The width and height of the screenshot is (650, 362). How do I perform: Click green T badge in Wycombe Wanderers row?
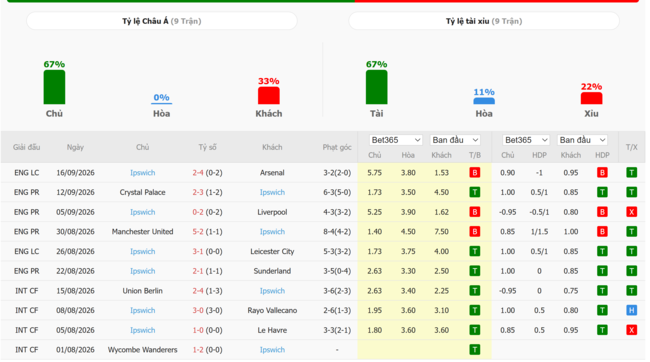[475, 350]
